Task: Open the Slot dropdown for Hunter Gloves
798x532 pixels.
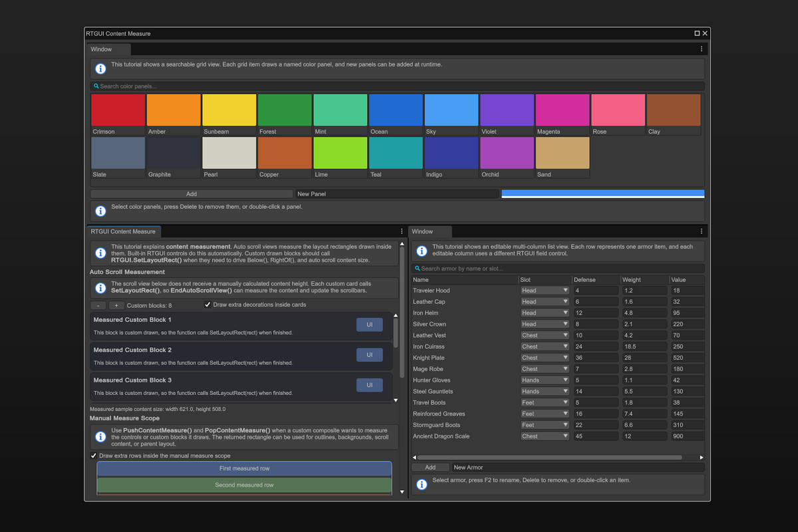Action: (x=545, y=380)
